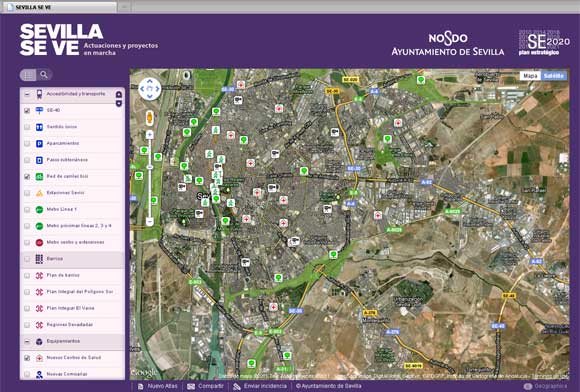Expand the Barrios group toggle

tap(27, 259)
